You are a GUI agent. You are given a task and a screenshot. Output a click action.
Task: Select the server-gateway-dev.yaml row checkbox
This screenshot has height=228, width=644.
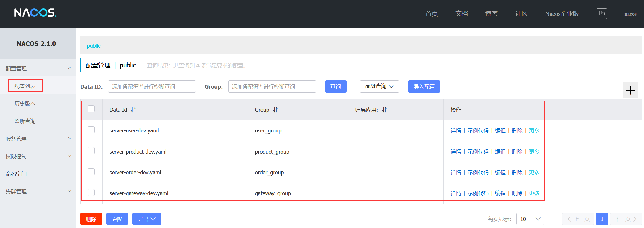91,193
